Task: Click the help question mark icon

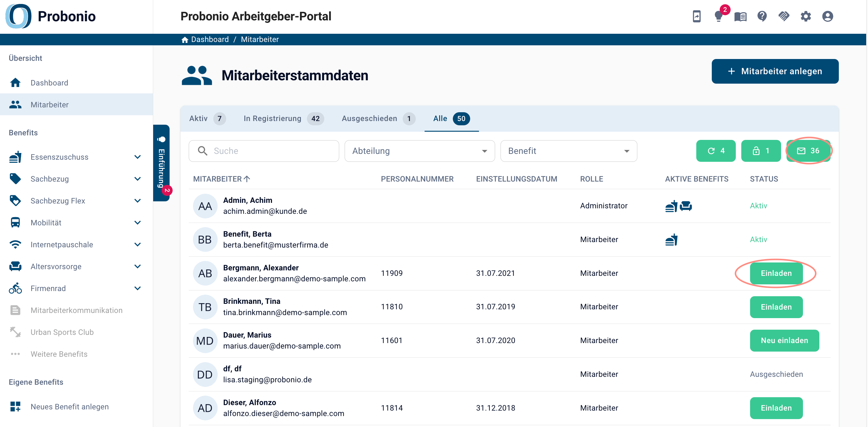Action: 762,16
